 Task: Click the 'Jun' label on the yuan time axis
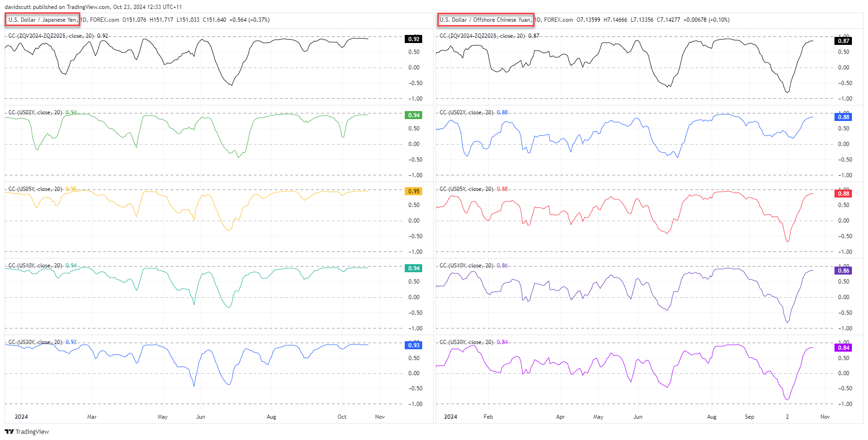point(638,417)
